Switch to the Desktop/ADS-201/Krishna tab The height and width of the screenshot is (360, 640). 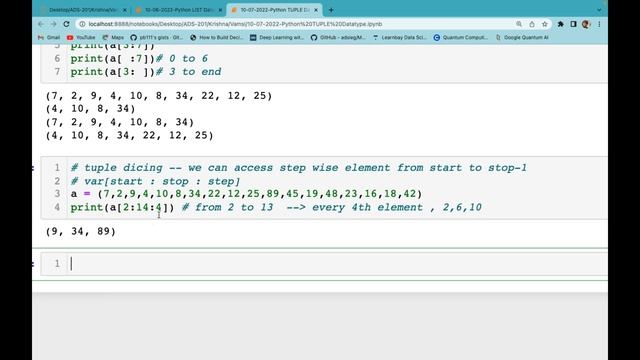84,10
